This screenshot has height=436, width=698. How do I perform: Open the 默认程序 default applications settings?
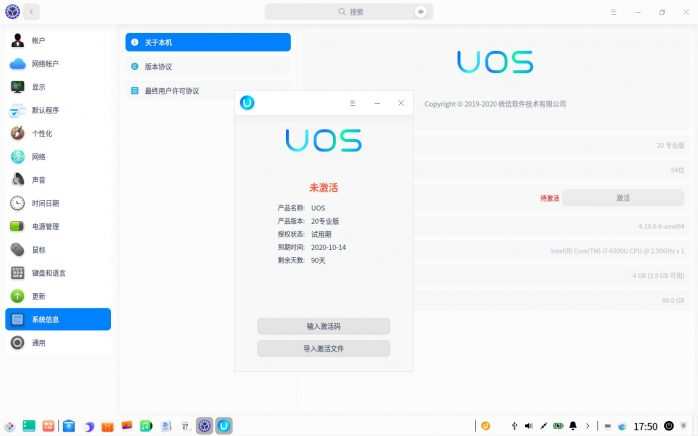[58, 110]
